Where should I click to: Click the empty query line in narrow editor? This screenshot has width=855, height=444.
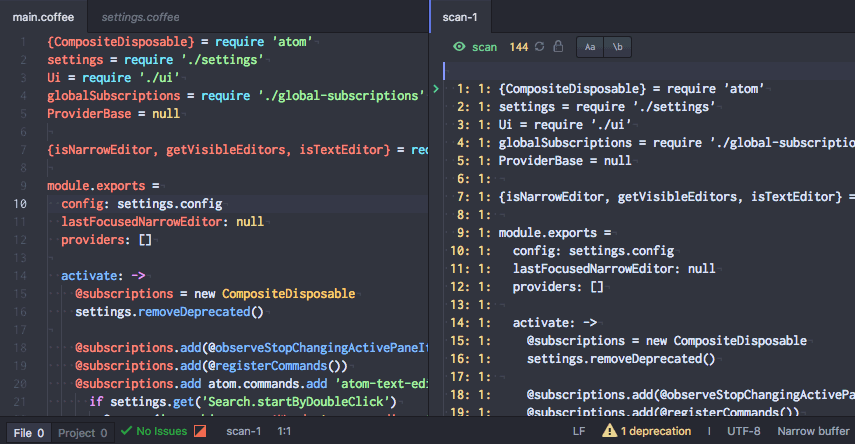tap(649, 70)
